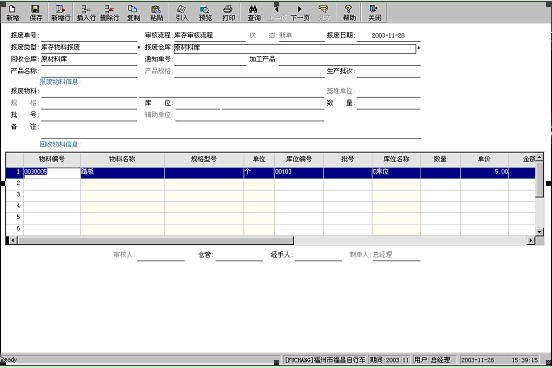This screenshot has width=552, height=368.
Task: Open 预览 (Print Preview) from toolbar
Action: pyautogui.click(x=205, y=13)
